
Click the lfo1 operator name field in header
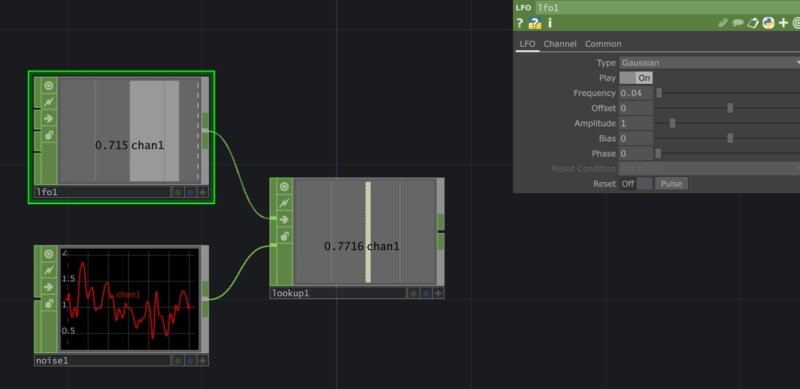click(667, 8)
